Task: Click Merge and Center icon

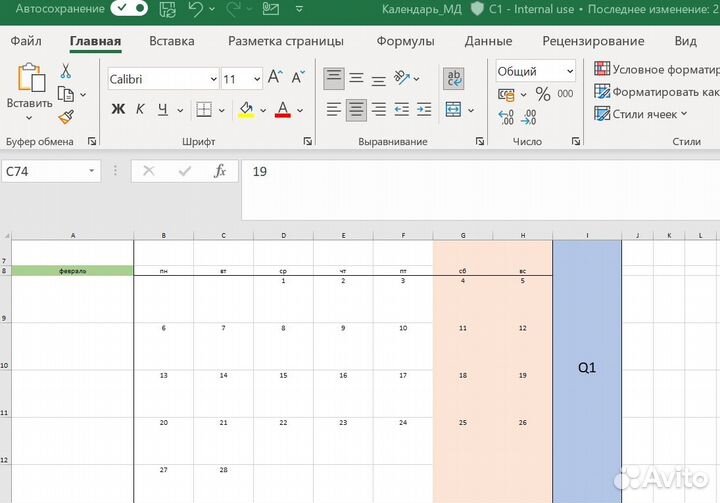Action: pyautogui.click(x=453, y=109)
